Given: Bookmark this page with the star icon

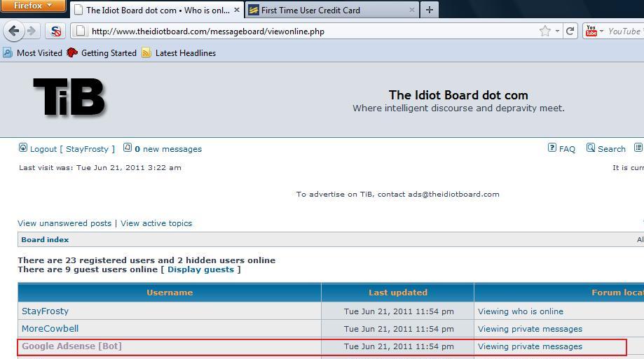Looking at the screenshot, I should click(545, 31).
